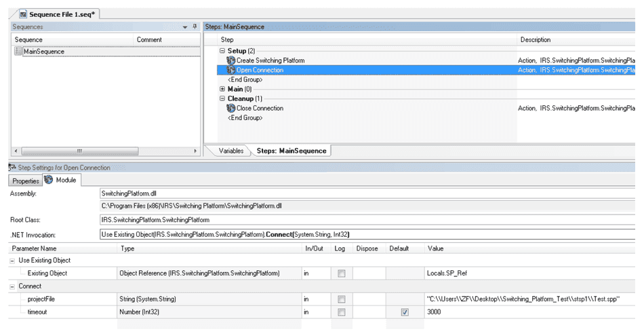Click the timeout value 3000
This screenshot has height=336, width=644.
click(x=530, y=312)
